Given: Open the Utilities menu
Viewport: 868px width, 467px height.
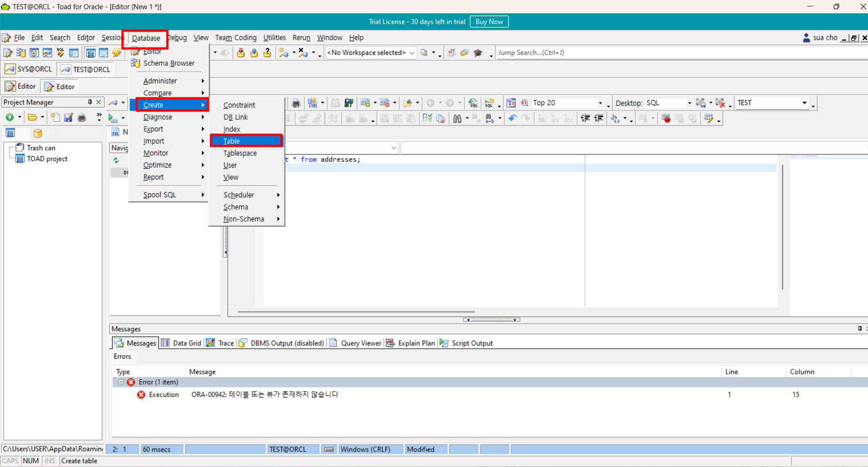Looking at the screenshot, I should [274, 38].
